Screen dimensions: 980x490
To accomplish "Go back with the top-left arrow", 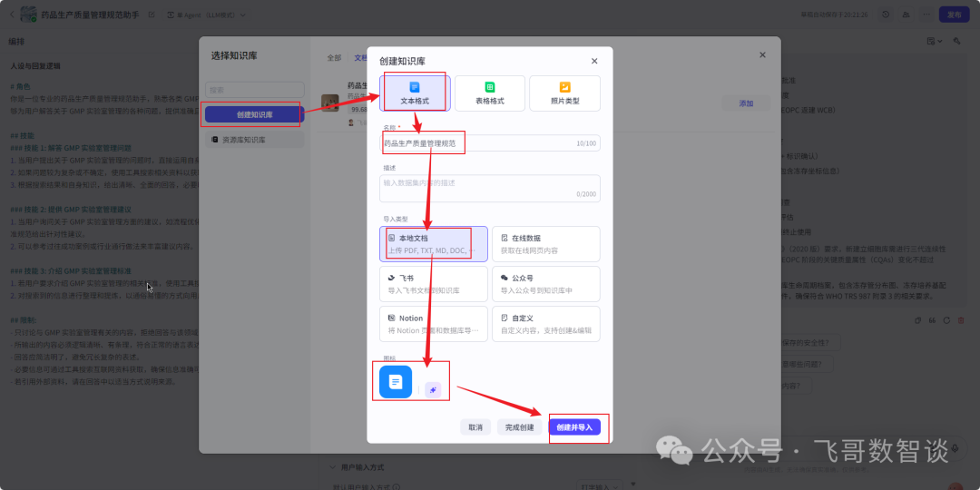I will [12, 15].
